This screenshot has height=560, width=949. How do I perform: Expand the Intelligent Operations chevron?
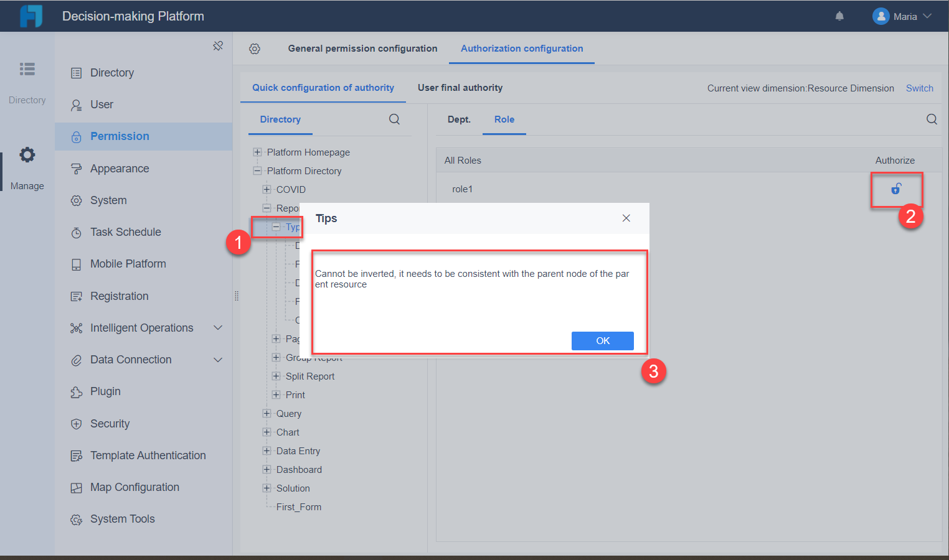pyautogui.click(x=217, y=327)
